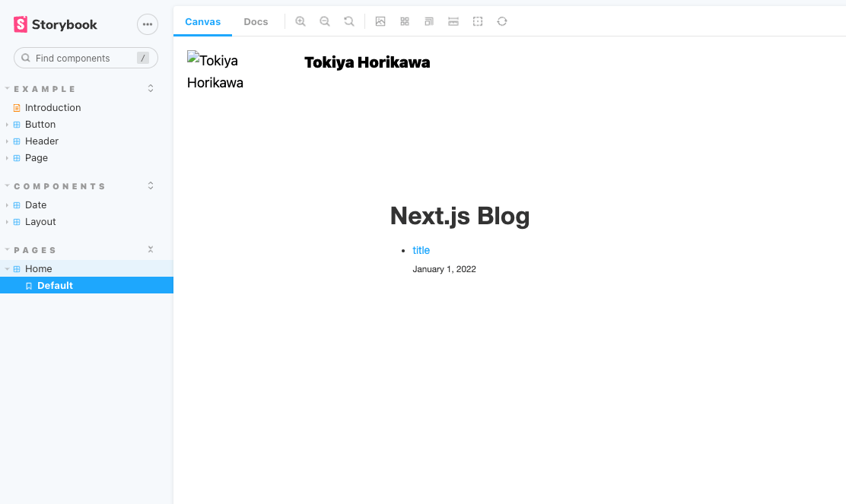Switch to the Docs tab
This screenshot has height=504, width=846.
tap(256, 21)
